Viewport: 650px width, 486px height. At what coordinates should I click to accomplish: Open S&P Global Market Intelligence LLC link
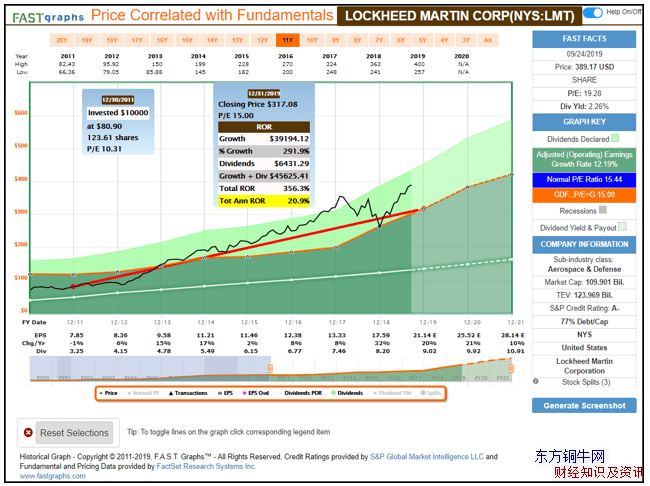tap(427, 457)
